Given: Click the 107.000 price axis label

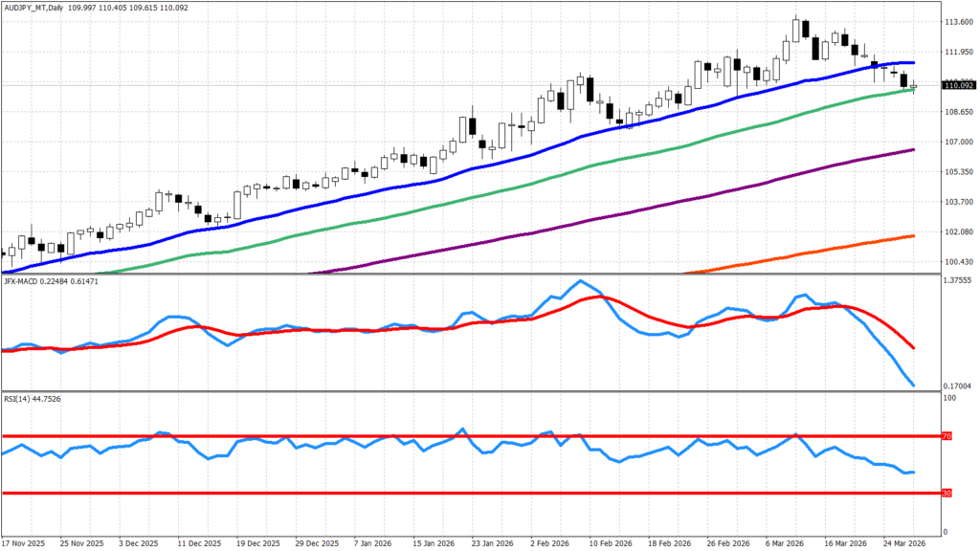Looking at the screenshot, I should 957,142.
